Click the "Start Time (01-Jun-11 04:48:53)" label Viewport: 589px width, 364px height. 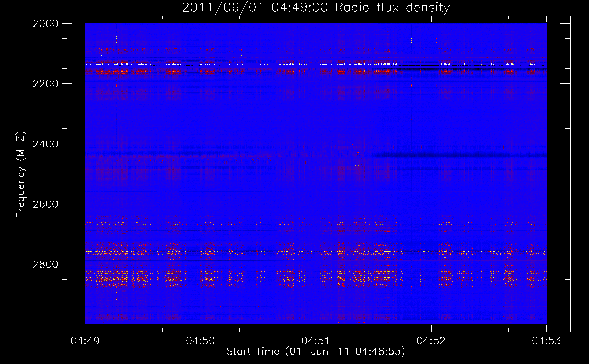[316, 352]
